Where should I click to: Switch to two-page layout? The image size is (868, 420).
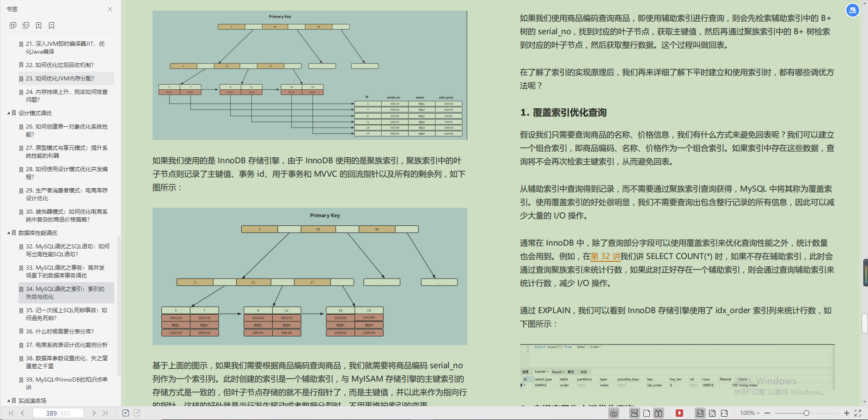tap(659, 413)
